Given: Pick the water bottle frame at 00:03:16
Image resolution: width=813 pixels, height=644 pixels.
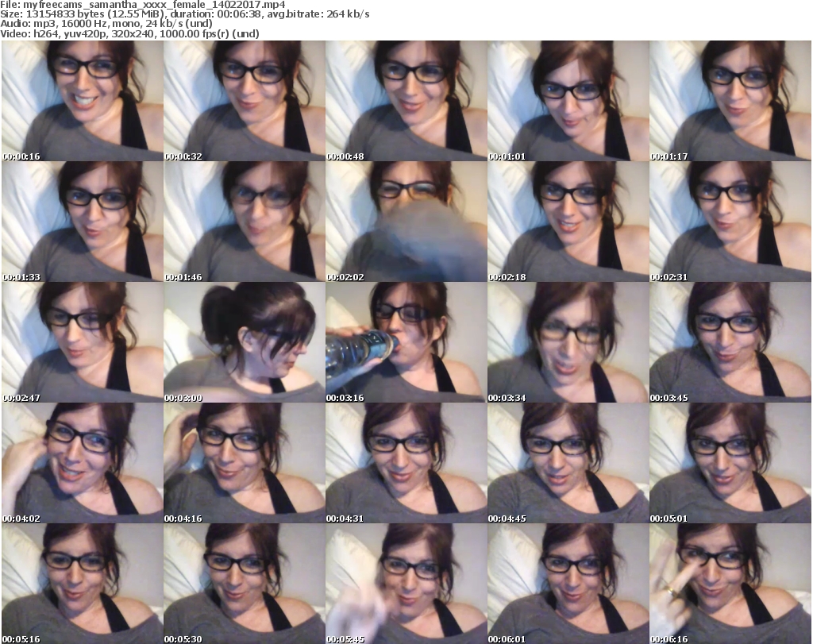Looking at the screenshot, I should [406, 342].
